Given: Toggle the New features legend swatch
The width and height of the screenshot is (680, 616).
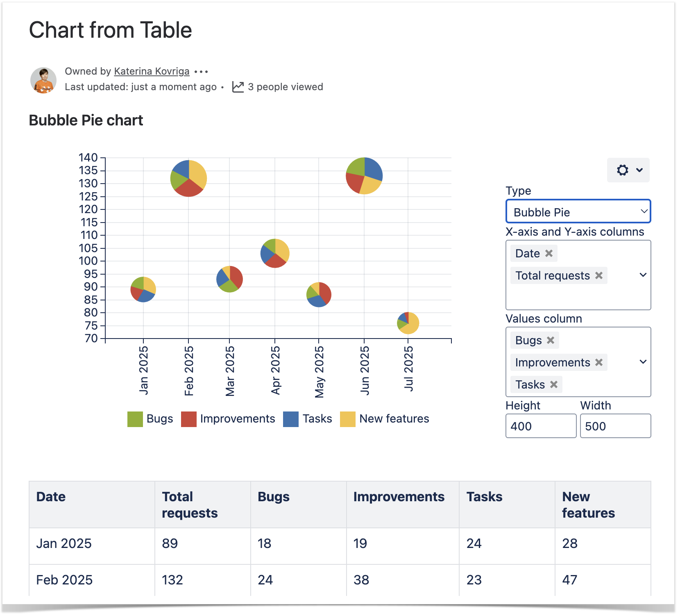Looking at the screenshot, I should click(x=348, y=419).
